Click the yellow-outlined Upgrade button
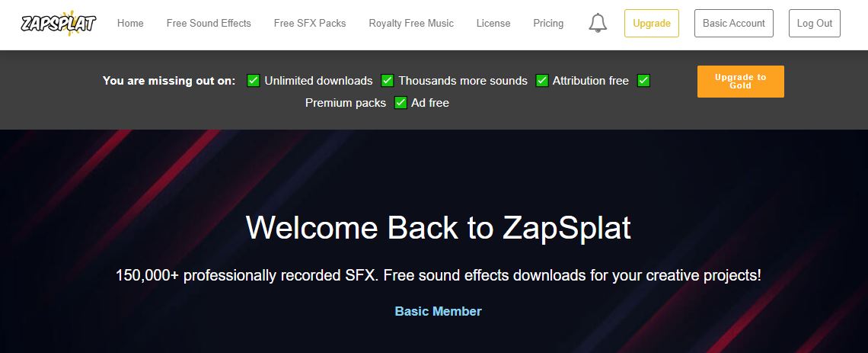The width and height of the screenshot is (868, 353). tap(651, 24)
